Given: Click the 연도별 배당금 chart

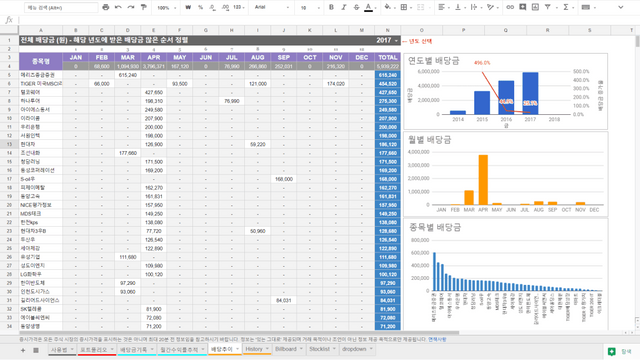Looking at the screenshot, I should click(505, 91).
